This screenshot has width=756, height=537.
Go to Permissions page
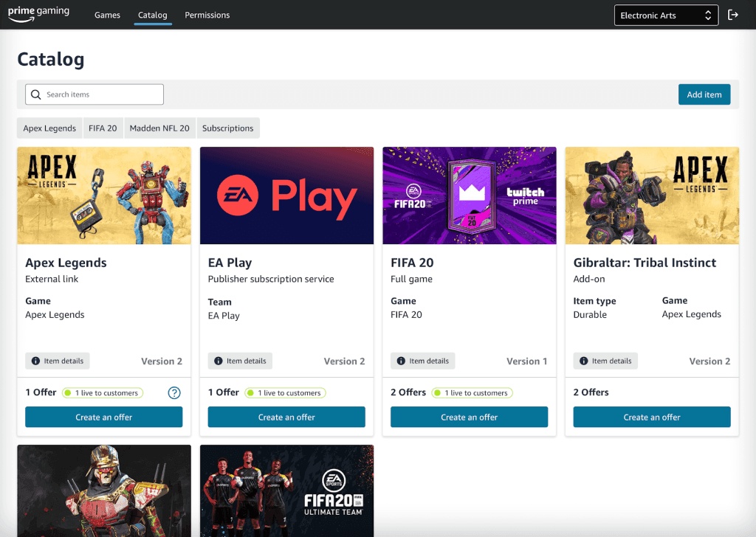[x=207, y=15]
